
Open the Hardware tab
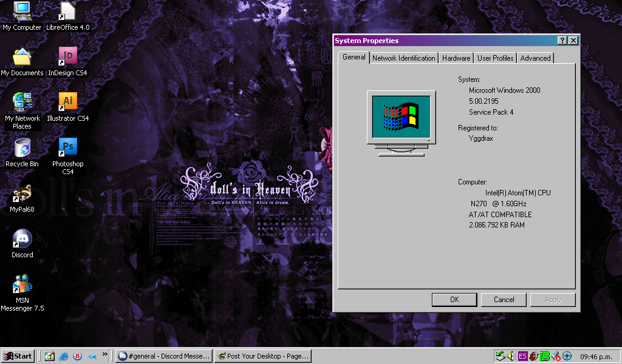coord(456,58)
